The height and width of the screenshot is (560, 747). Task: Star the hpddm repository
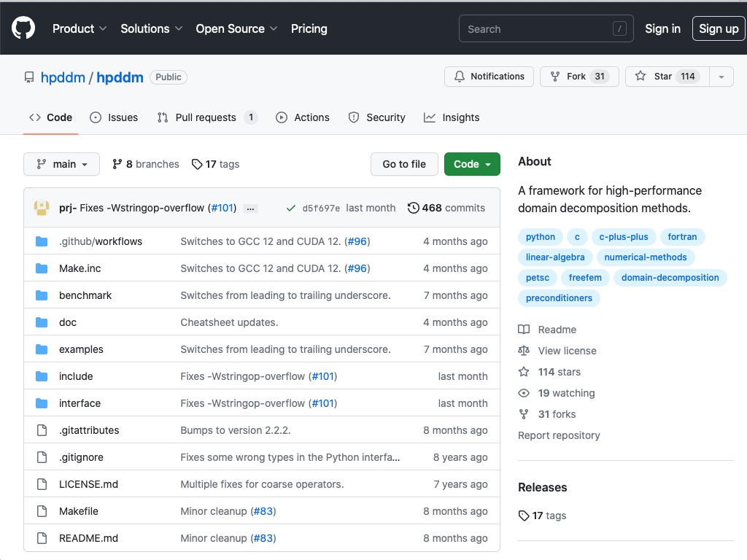click(x=667, y=77)
